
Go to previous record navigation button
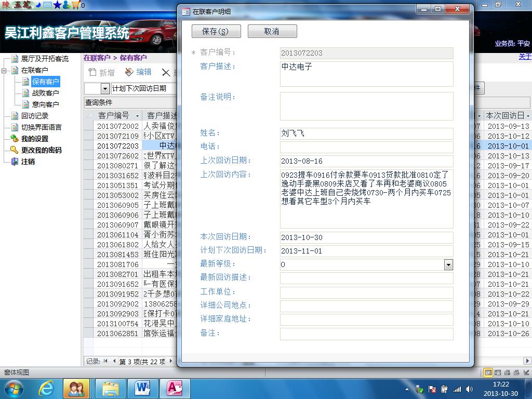(114, 362)
